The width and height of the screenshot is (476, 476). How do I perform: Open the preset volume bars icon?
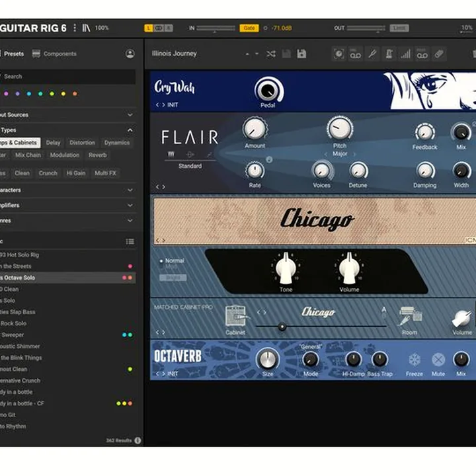(x=405, y=54)
